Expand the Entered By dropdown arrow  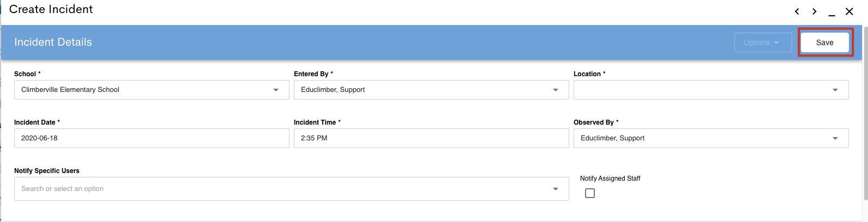[x=556, y=90]
